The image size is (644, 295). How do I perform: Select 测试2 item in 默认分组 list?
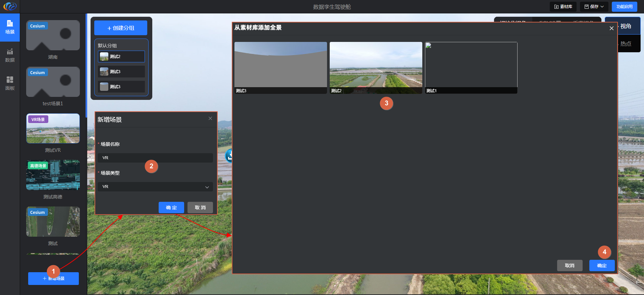(x=121, y=57)
